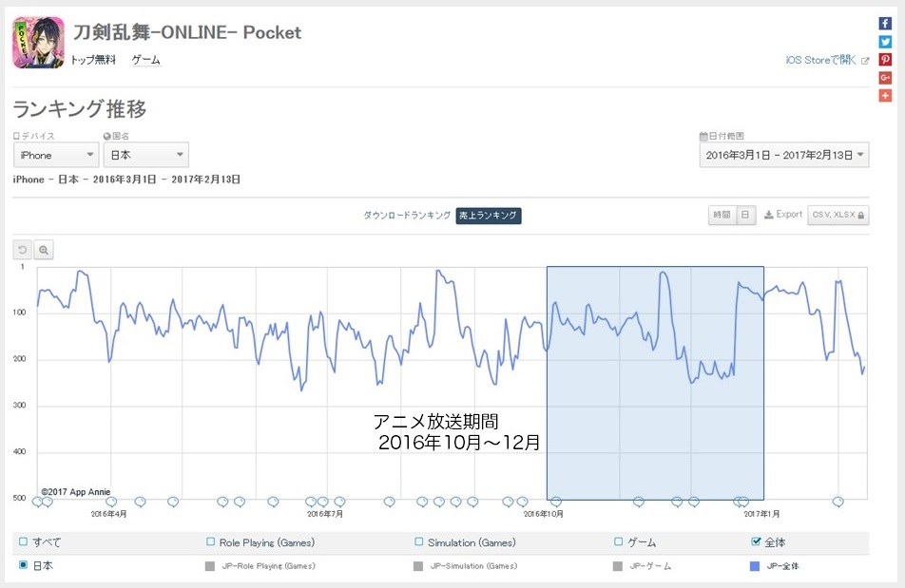Open the iPhone device dropdown
This screenshot has width=905, height=588.
[x=56, y=155]
